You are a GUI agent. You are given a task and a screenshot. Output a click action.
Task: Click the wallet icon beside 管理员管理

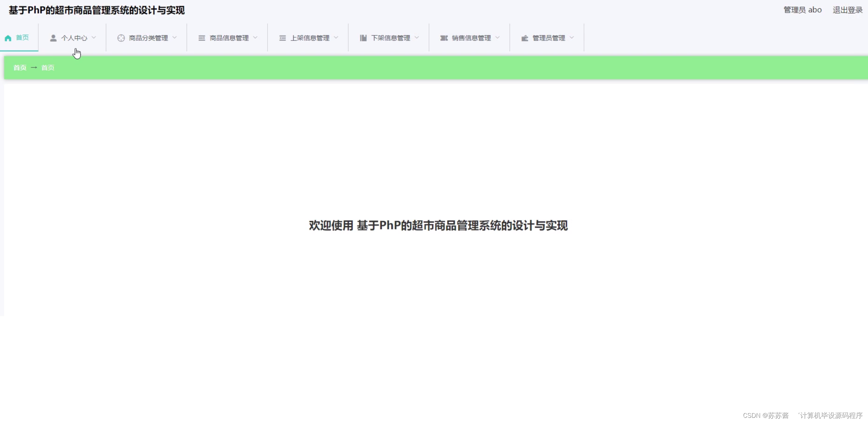pos(524,38)
